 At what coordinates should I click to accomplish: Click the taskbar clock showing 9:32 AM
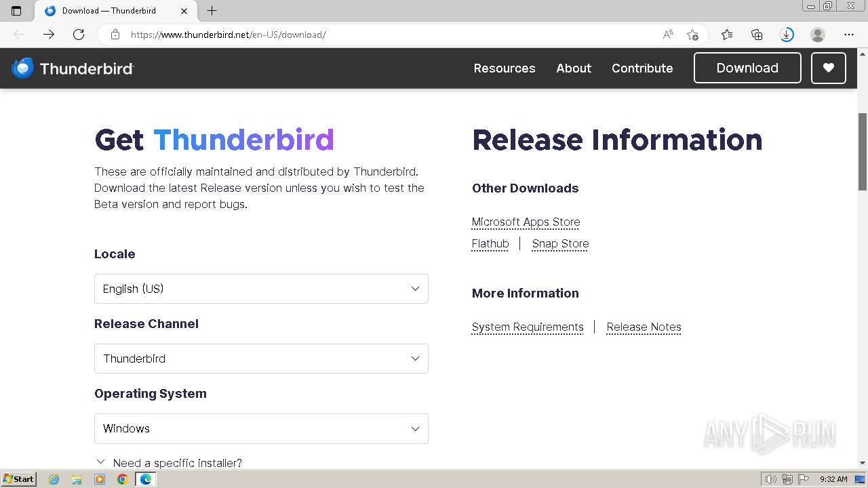click(833, 479)
